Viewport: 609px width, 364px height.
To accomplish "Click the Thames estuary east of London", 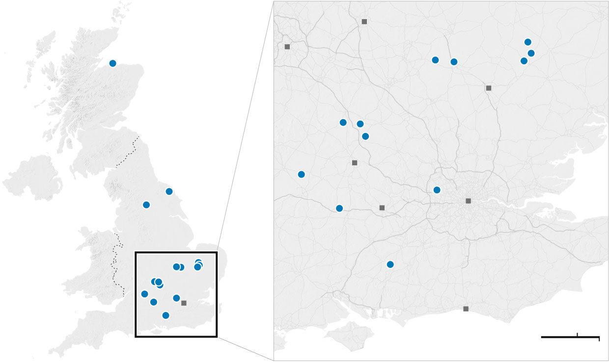I will coord(545,201).
